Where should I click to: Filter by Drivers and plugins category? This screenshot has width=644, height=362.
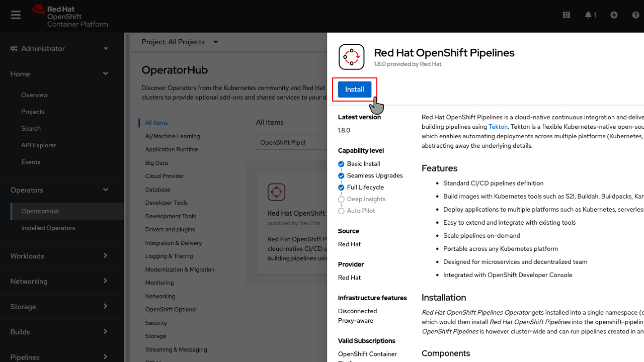coord(170,229)
